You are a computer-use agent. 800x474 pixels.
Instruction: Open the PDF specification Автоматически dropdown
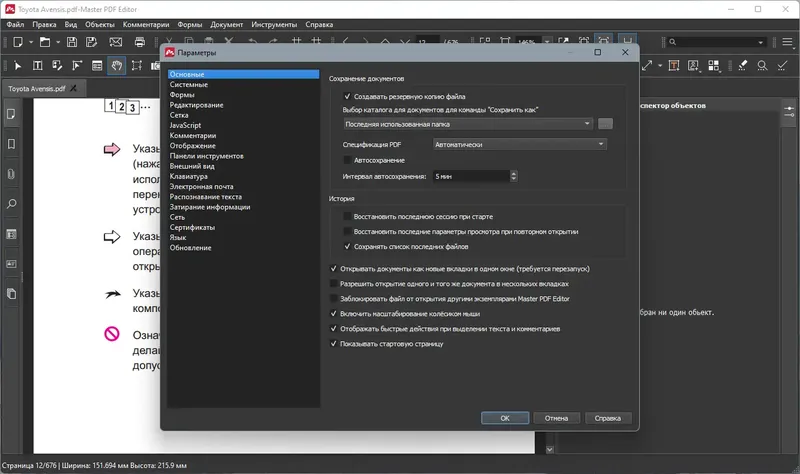point(520,144)
